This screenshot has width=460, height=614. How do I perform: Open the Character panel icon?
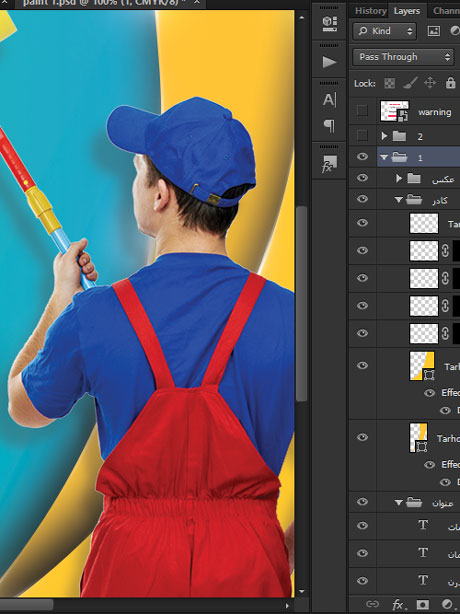pyautogui.click(x=329, y=100)
